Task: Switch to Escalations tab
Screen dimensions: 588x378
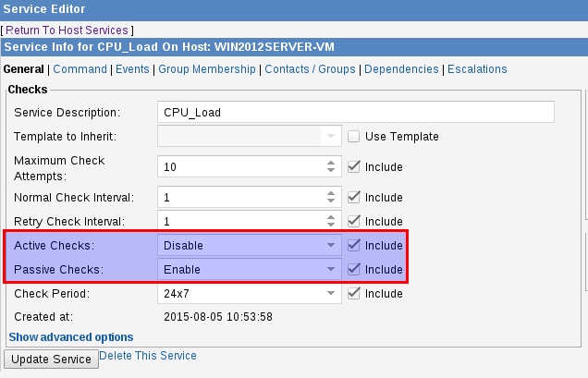Action: 476,69
